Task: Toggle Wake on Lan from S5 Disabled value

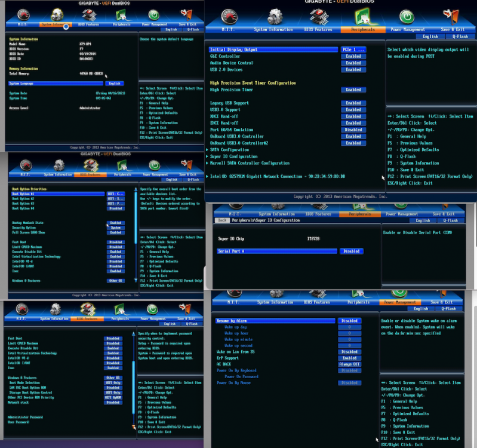Action: pyautogui.click(x=349, y=352)
